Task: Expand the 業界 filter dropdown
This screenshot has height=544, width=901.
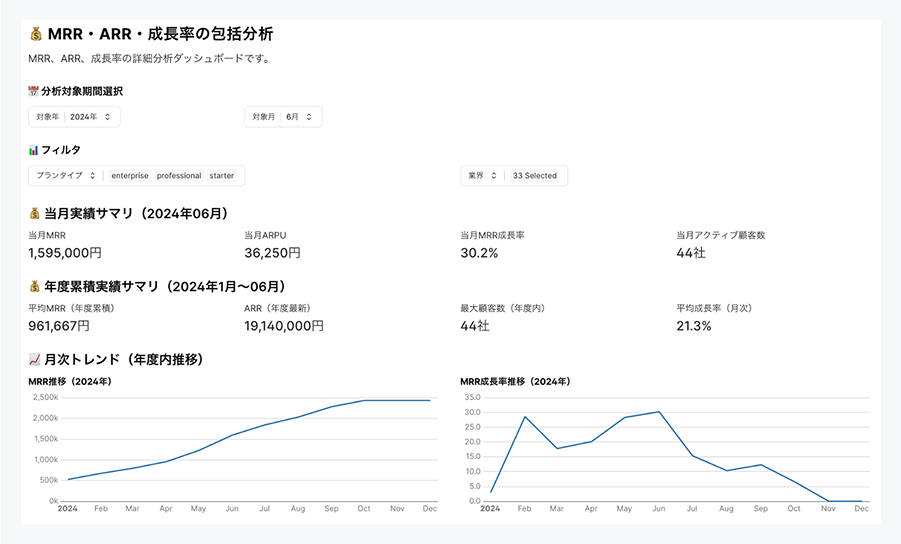Action: coord(481,176)
